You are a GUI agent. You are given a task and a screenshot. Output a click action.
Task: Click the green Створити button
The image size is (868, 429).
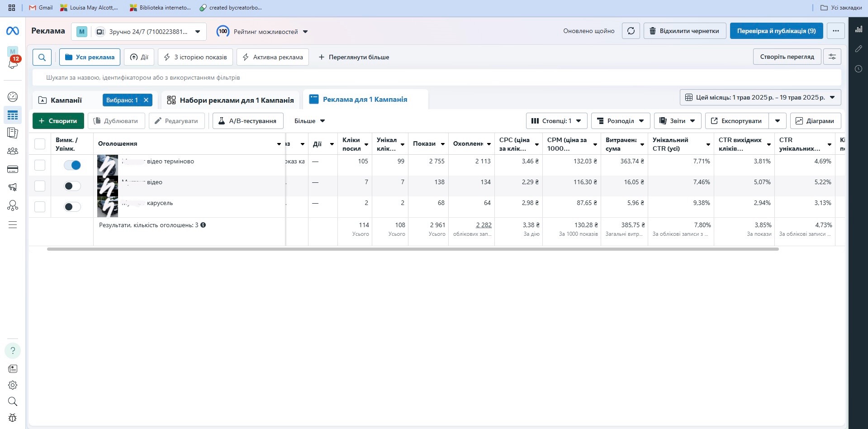tap(58, 121)
